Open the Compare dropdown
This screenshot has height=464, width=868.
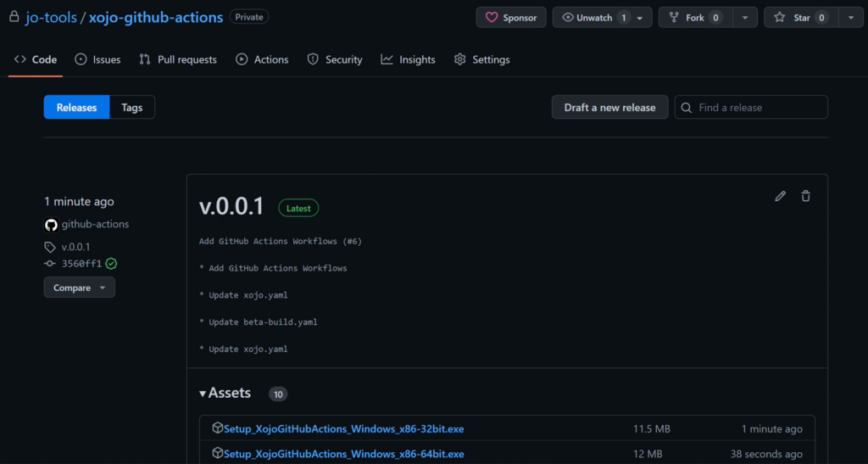pyautogui.click(x=79, y=288)
